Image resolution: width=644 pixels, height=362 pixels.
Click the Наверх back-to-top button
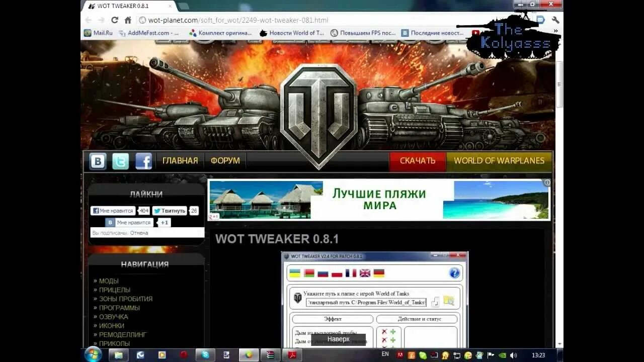pyautogui.click(x=338, y=339)
